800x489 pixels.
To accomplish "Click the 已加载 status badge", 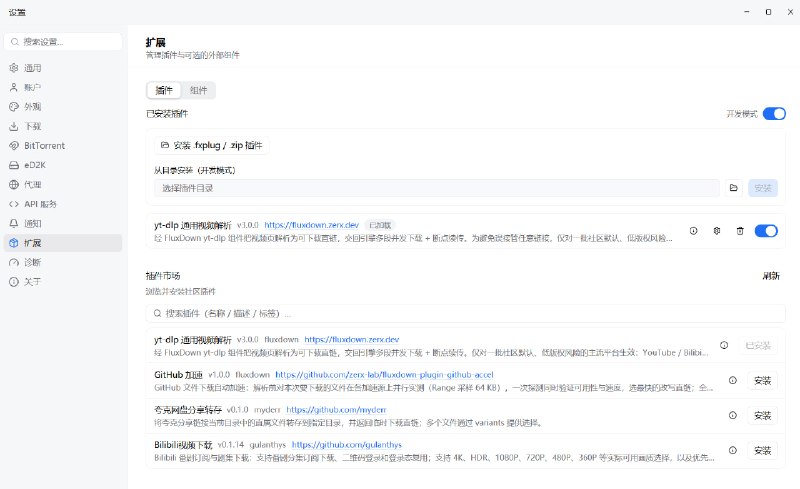I will click(x=380, y=225).
